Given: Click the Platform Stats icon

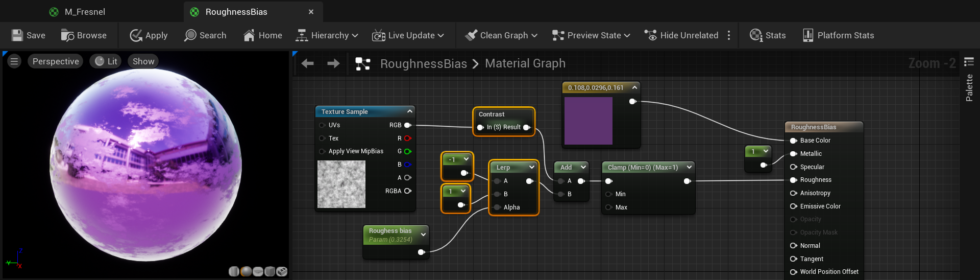Looking at the screenshot, I should tap(808, 35).
